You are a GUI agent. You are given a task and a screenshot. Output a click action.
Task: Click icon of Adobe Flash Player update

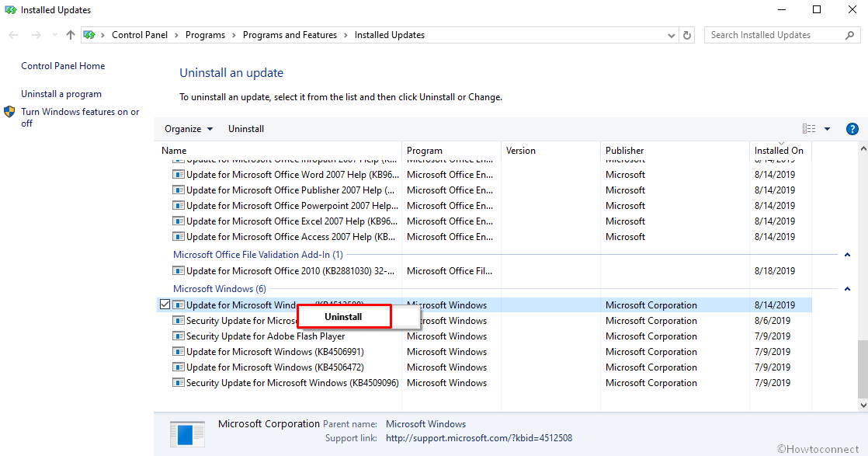click(x=179, y=336)
